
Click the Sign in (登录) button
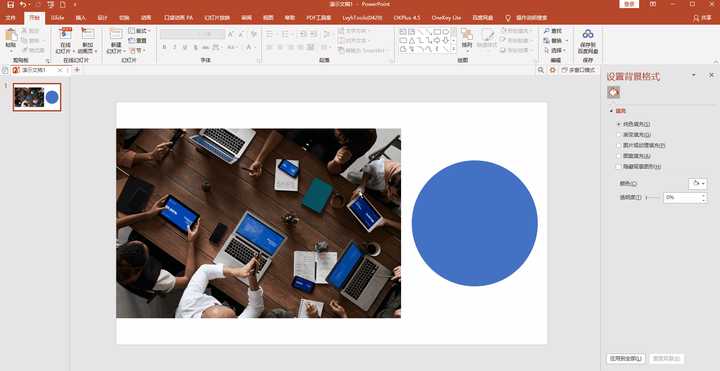[629, 4]
